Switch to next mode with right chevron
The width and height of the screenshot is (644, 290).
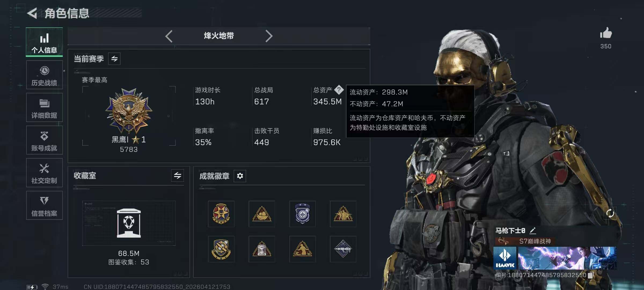[269, 36]
